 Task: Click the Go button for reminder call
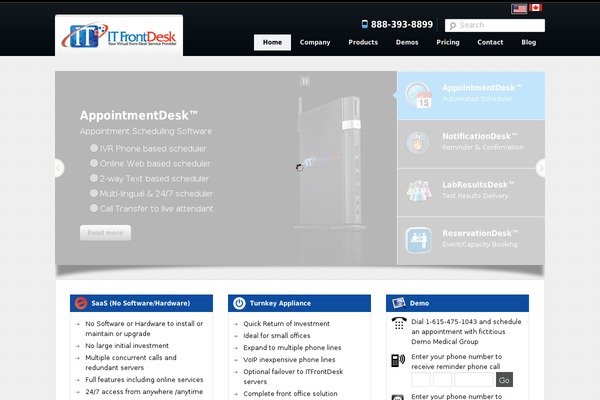[x=504, y=380]
